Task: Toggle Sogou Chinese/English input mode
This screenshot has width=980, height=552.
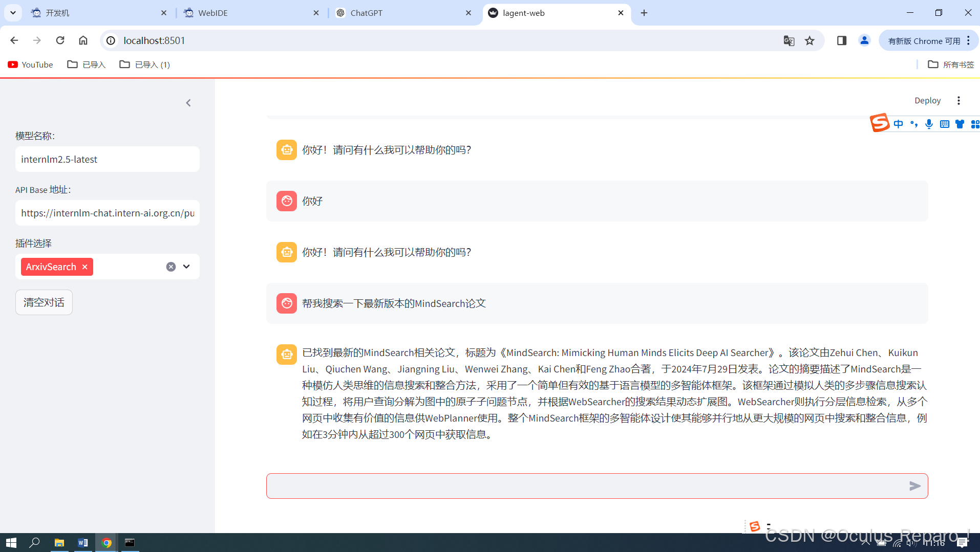Action: tap(899, 124)
